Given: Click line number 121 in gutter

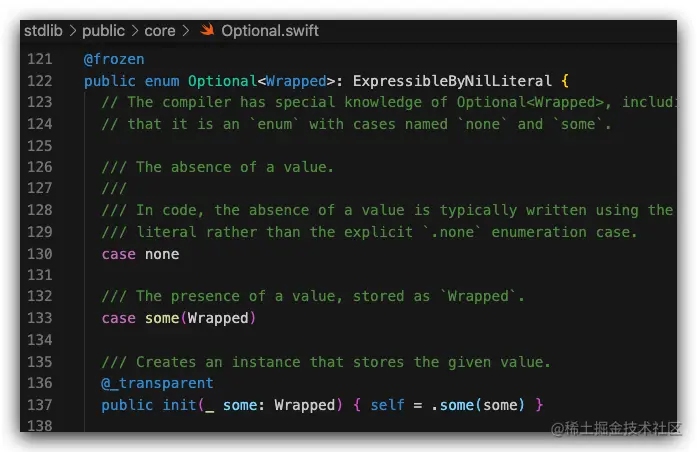Looking at the screenshot, I should (40, 59).
